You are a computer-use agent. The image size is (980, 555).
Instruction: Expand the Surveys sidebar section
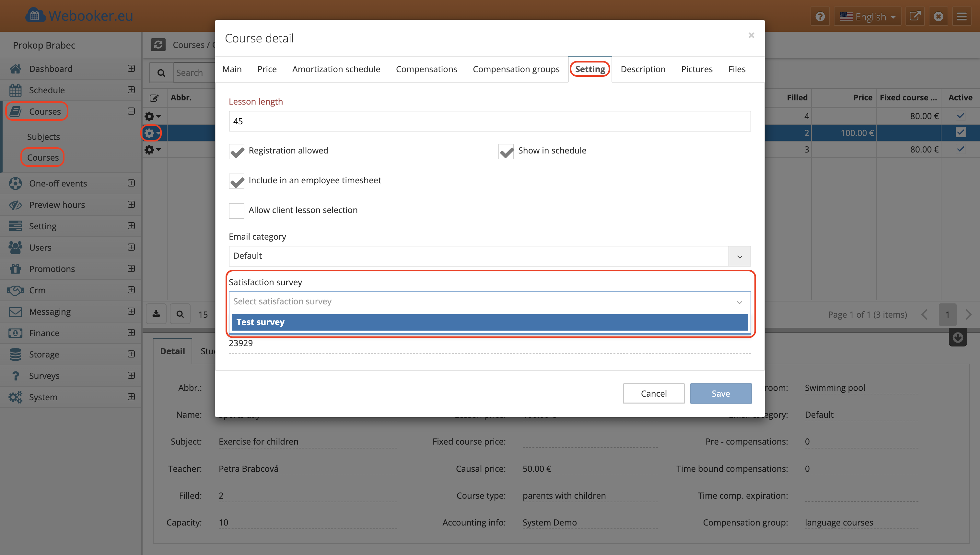131,376
